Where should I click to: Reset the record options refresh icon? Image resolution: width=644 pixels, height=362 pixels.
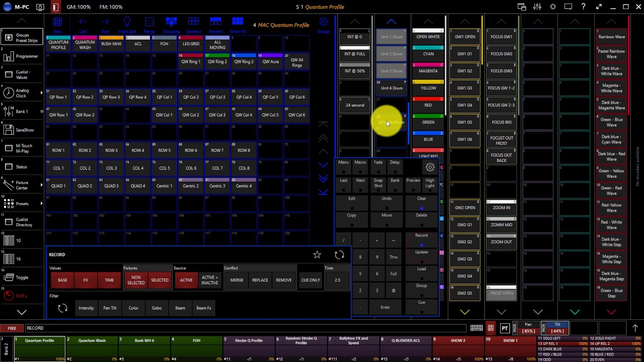point(340,255)
